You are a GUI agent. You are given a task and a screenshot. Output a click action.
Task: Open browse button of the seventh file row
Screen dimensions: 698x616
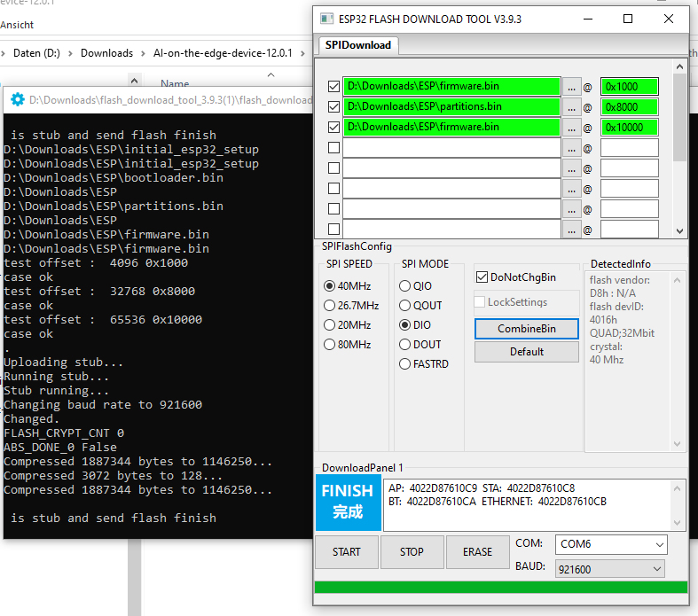[x=571, y=209]
